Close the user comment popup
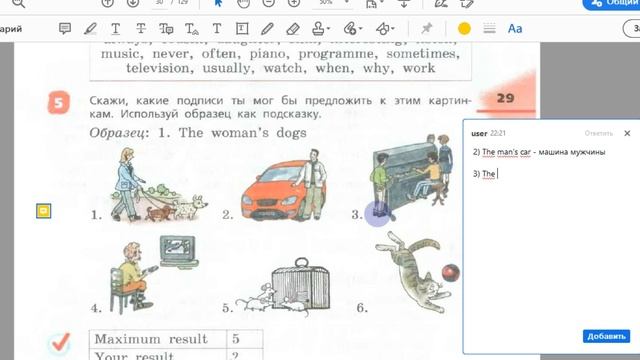The height and width of the screenshot is (360, 640). 627,133
